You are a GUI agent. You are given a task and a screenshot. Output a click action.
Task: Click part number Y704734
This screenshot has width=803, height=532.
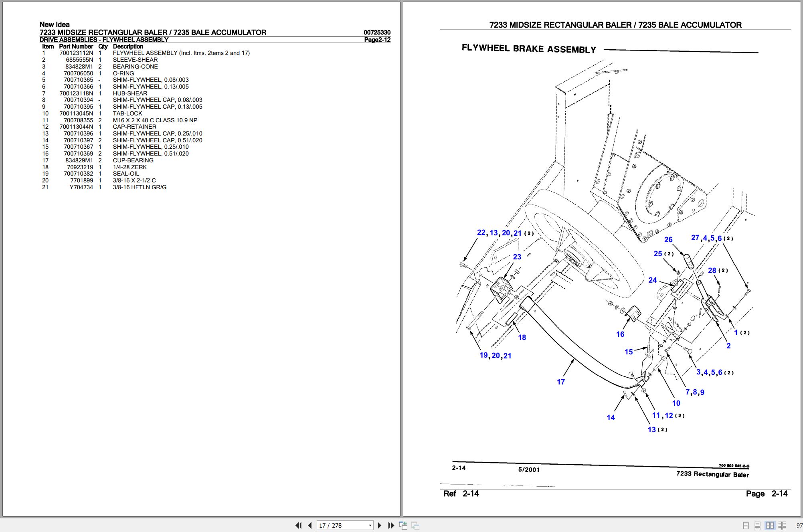coord(81,187)
